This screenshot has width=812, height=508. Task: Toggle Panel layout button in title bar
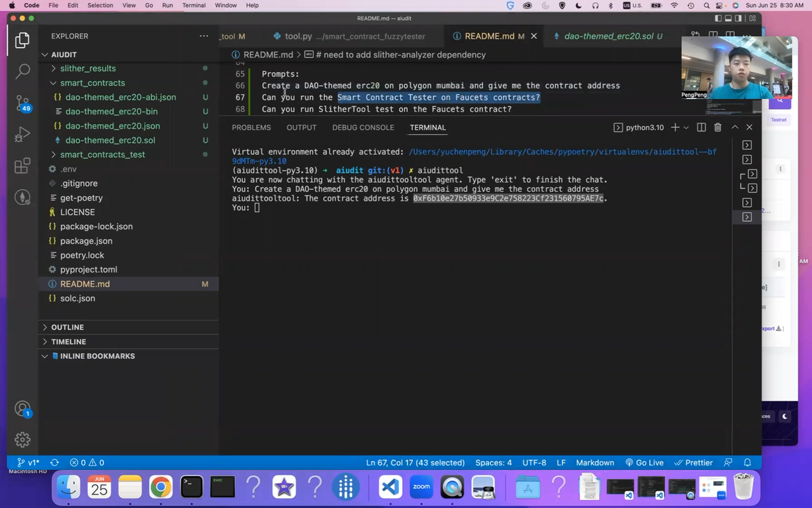730,18
